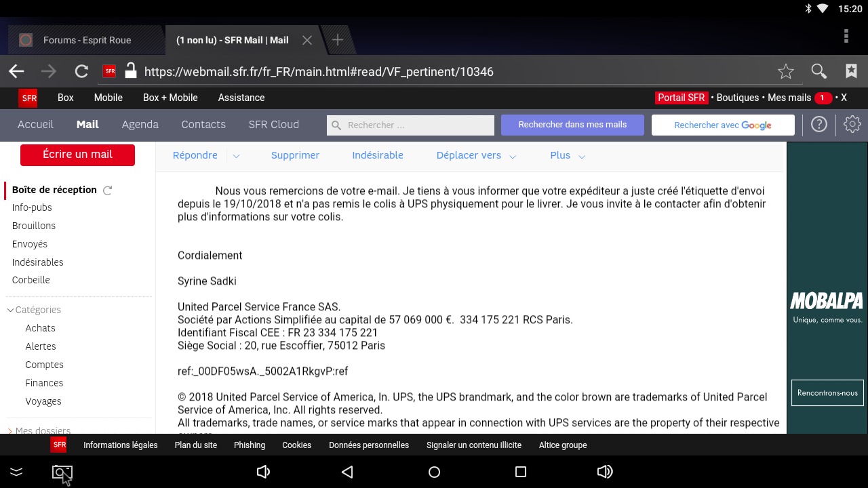
Task: Open the Plus dropdown menu
Action: tap(568, 155)
